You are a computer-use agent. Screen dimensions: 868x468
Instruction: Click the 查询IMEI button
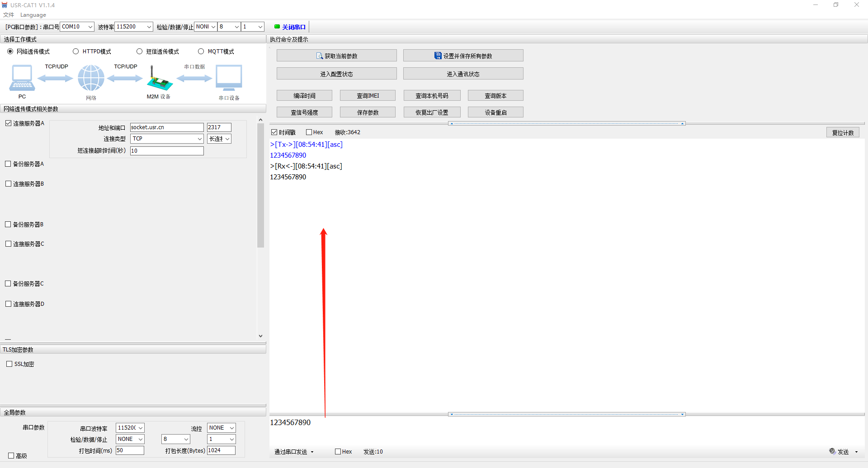click(x=368, y=96)
